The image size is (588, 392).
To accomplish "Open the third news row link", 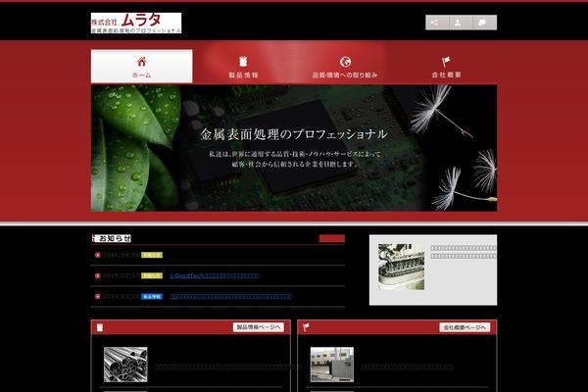I will click(231, 296).
